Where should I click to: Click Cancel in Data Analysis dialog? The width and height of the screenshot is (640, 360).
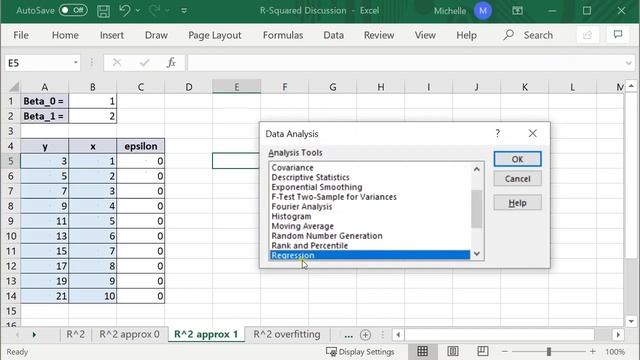pyautogui.click(x=518, y=179)
